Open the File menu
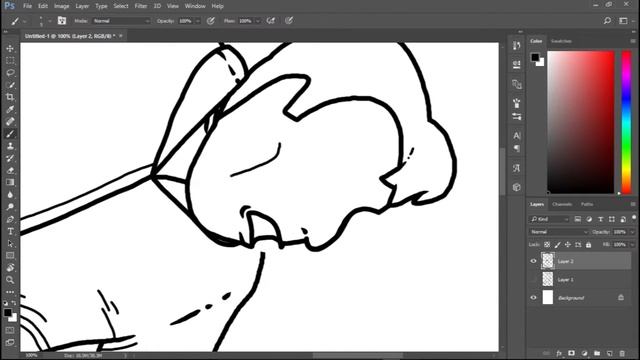 (27, 6)
